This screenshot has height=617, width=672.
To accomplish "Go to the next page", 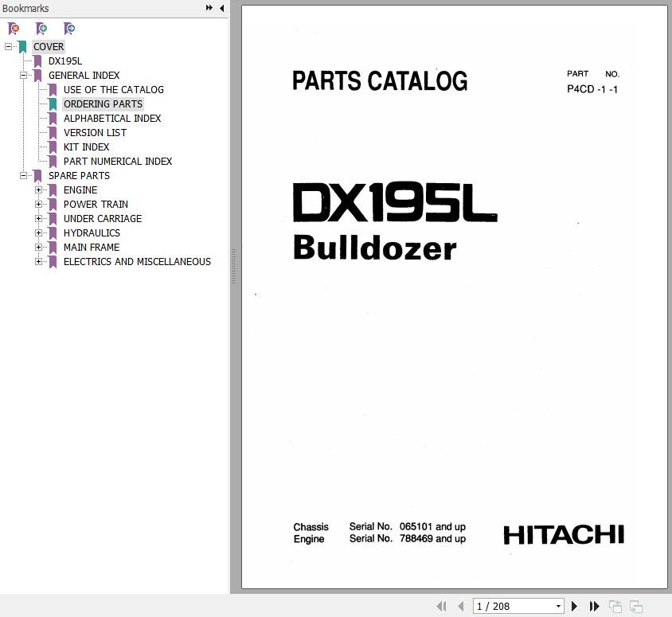I will 574,607.
